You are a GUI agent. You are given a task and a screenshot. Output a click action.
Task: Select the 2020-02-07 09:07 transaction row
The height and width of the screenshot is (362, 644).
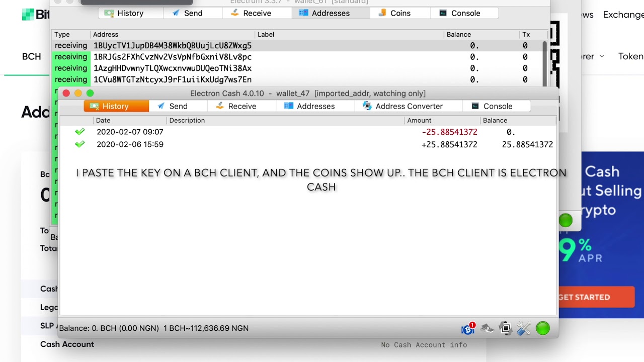tap(308, 132)
